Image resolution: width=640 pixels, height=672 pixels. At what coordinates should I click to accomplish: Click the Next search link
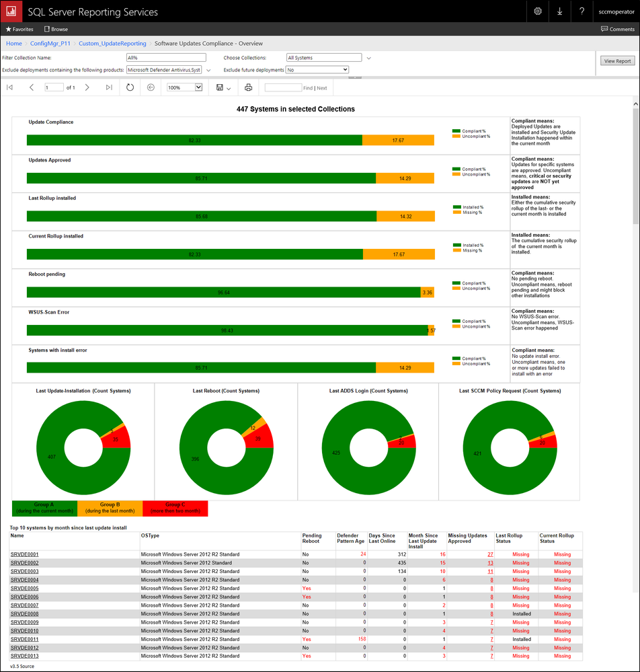[x=322, y=88]
